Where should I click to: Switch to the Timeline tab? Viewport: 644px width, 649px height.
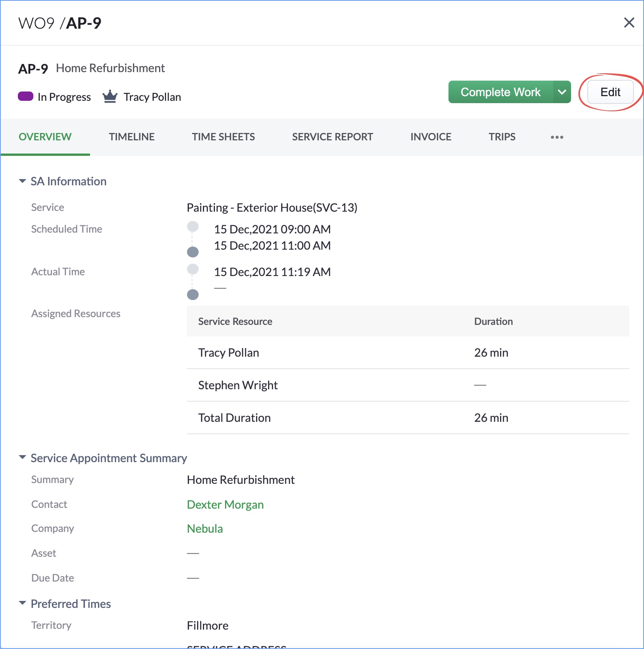132,137
